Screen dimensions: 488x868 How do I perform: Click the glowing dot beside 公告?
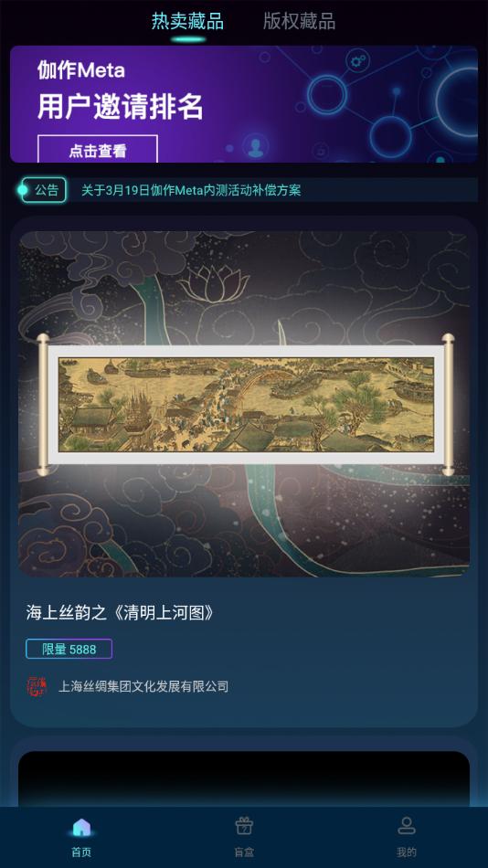22,190
